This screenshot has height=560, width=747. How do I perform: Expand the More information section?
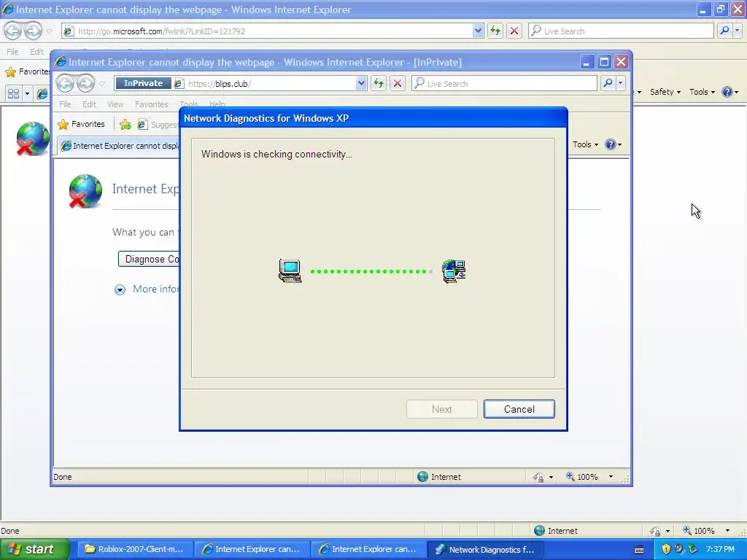(120, 289)
